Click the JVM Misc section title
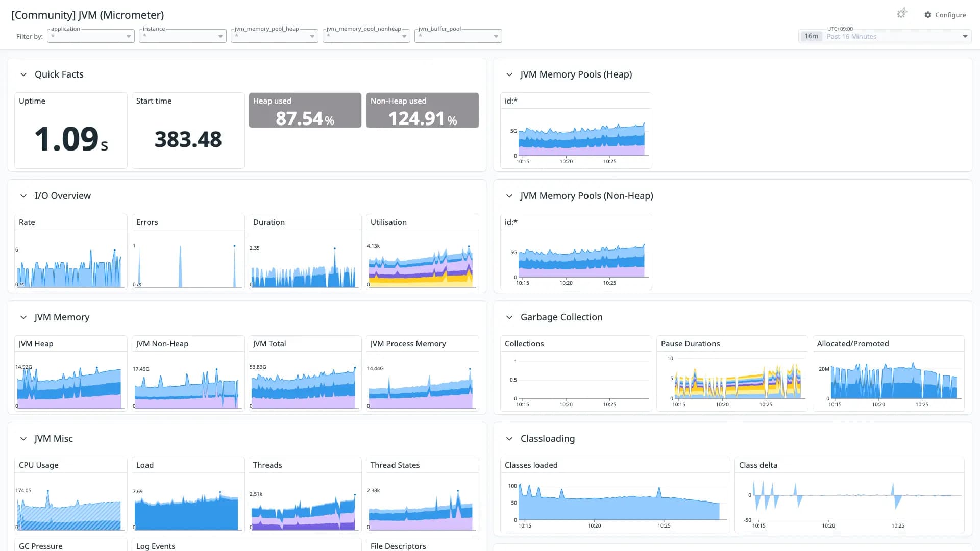Image resolution: width=980 pixels, height=551 pixels. click(x=54, y=439)
